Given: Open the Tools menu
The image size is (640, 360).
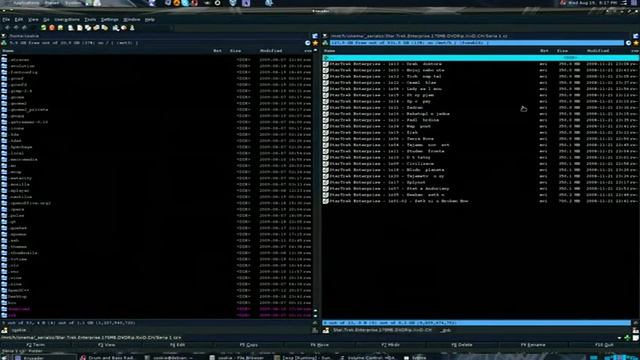Looking at the screenshot, I should pos(90,20).
